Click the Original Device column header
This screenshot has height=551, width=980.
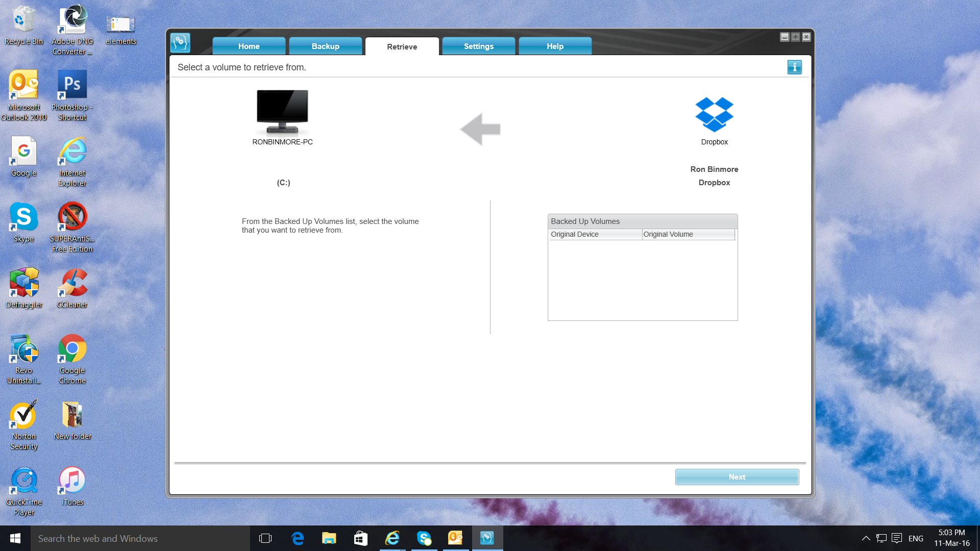pos(595,234)
